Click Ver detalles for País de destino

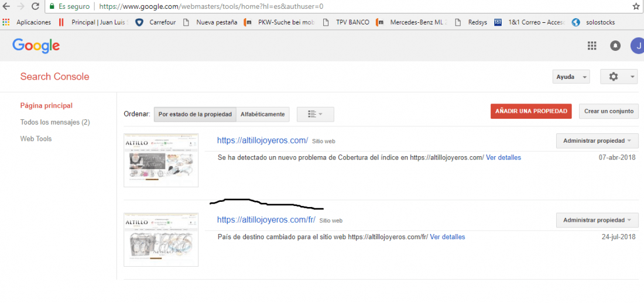click(x=448, y=237)
